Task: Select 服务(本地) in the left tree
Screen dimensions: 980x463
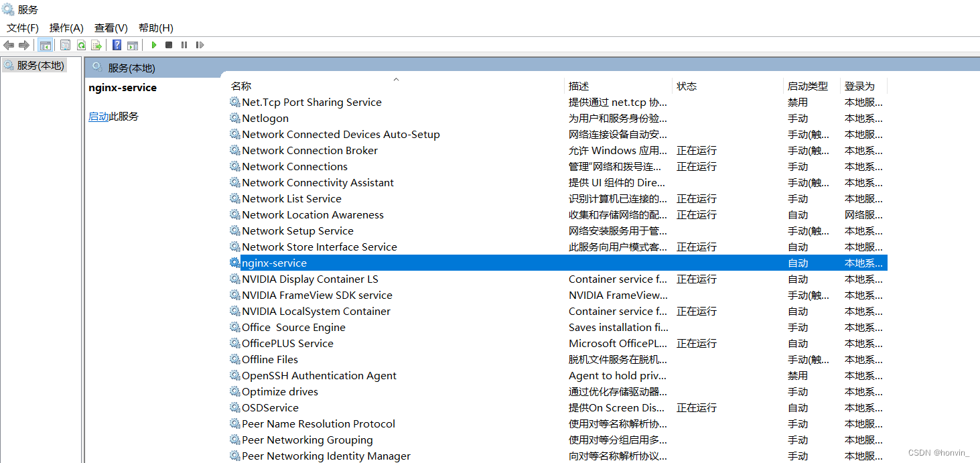Action: tap(40, 65)
